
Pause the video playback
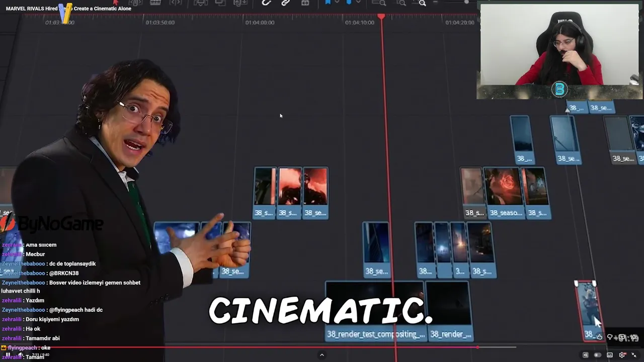8,355
